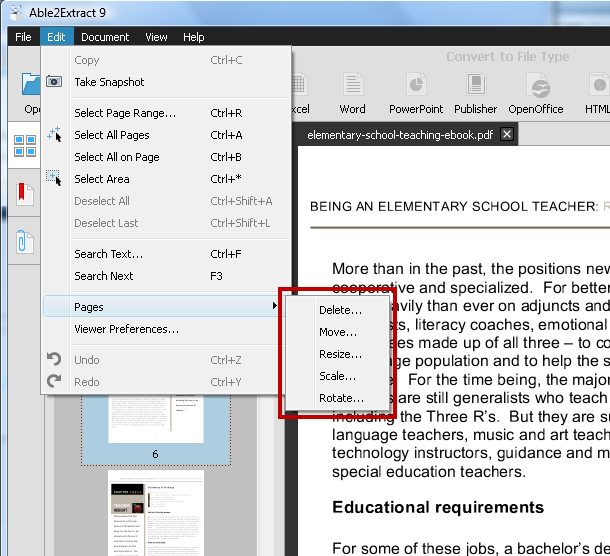Choose Select Page Range menu entry
Image resolution: width=610 pixels, height=556 pixels.
tap(166, 113)
